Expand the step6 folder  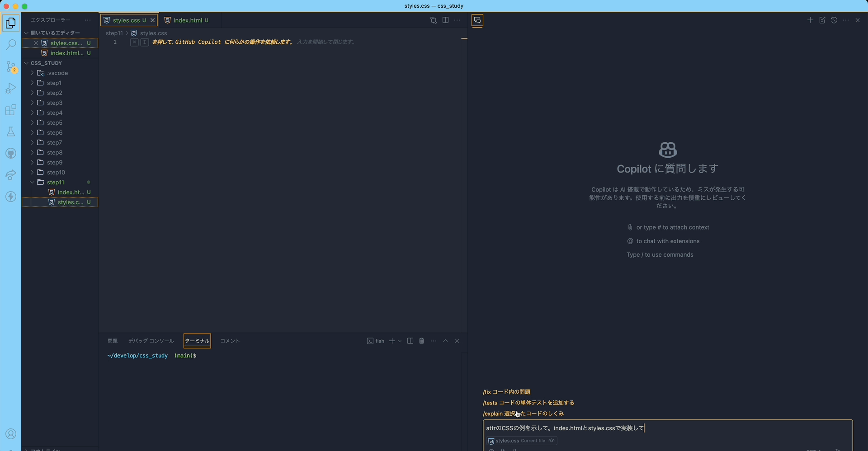(32, 133)
